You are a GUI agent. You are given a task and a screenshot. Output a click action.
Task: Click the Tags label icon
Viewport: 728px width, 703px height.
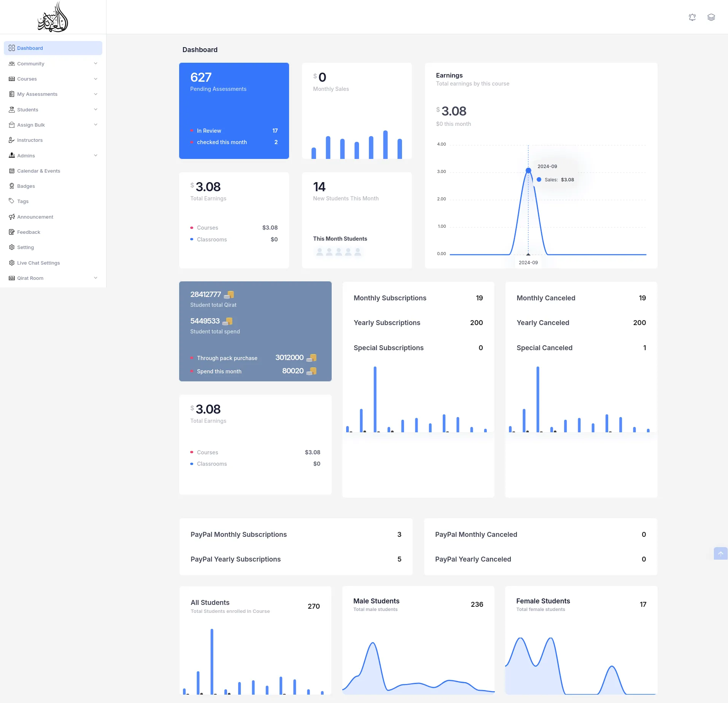pos(12,201)
